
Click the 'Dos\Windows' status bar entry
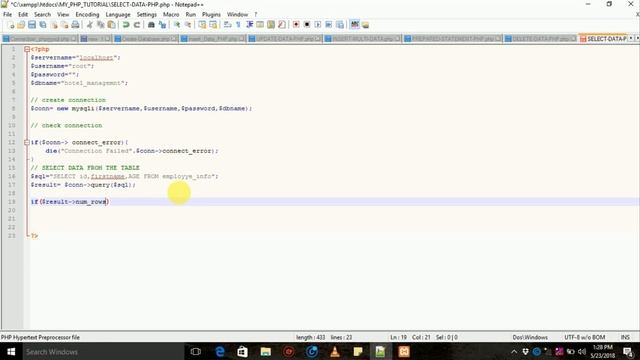coord(530,338)
